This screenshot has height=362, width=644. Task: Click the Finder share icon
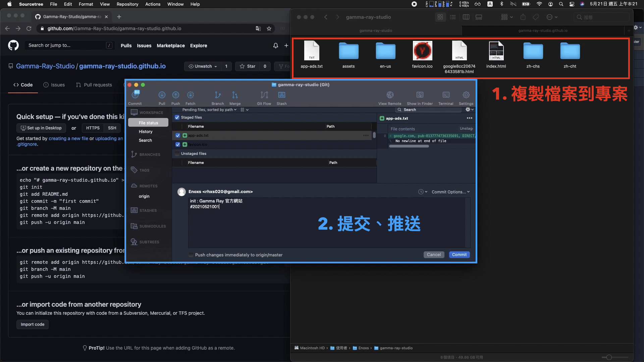click(523, 17)
